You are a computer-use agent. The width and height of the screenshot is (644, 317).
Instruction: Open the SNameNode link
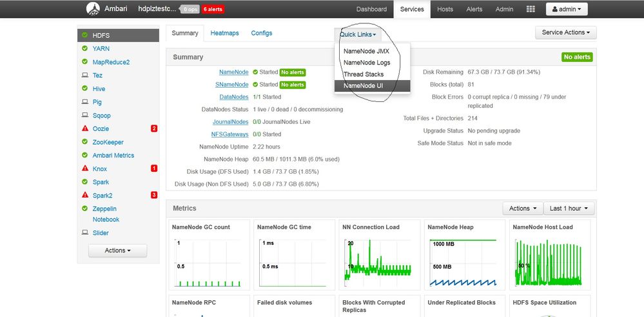click(231, 85)
